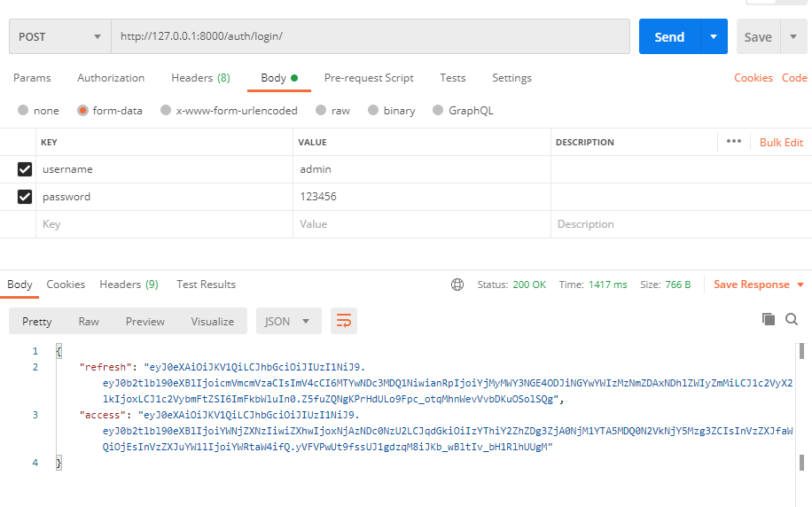The image size is (812, 507).
Task: Open the Pre-request Script tab
Action: point(369,78)
